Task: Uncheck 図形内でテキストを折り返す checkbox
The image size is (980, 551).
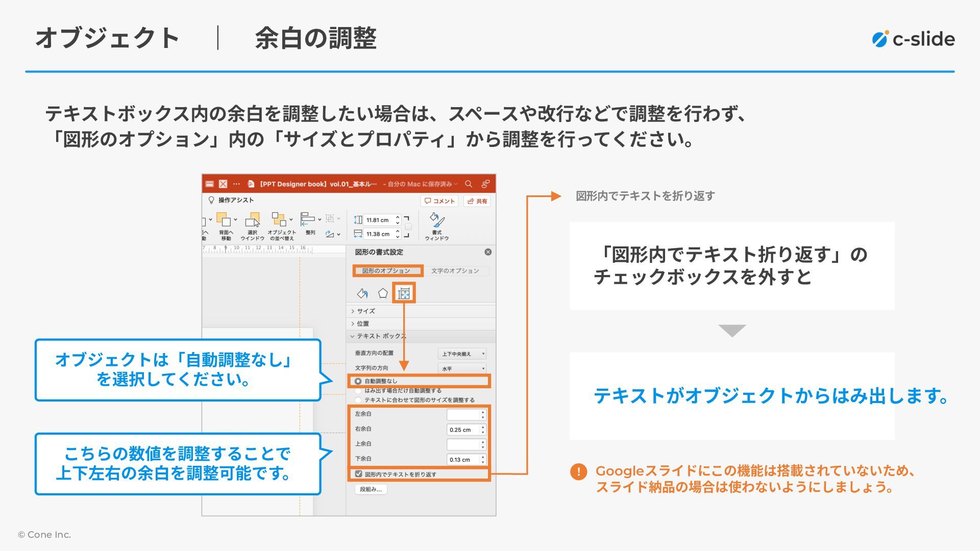Action: (359, 474)
